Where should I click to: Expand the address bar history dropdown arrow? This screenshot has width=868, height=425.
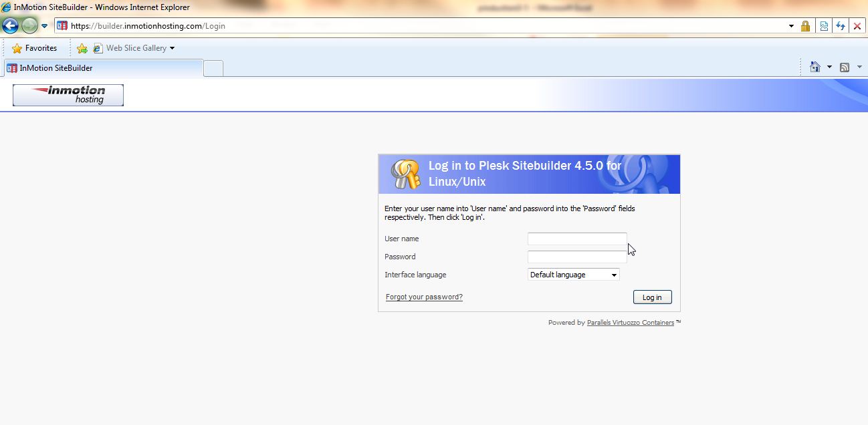[791, 26]
